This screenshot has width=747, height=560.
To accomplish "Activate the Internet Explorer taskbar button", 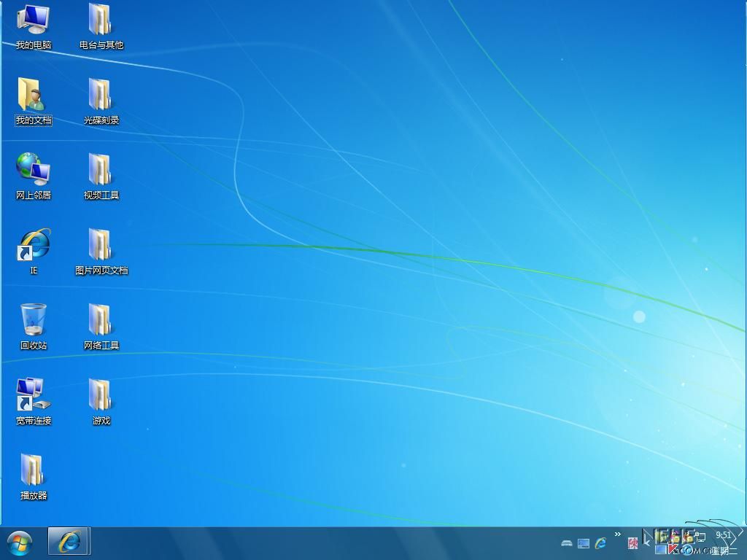I will (x=69, y=542).
